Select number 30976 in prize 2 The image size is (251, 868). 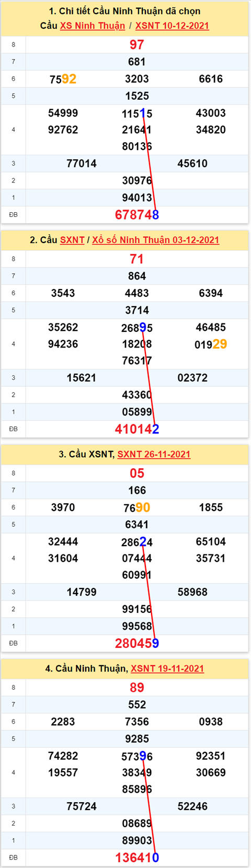(x=137, y=181)
